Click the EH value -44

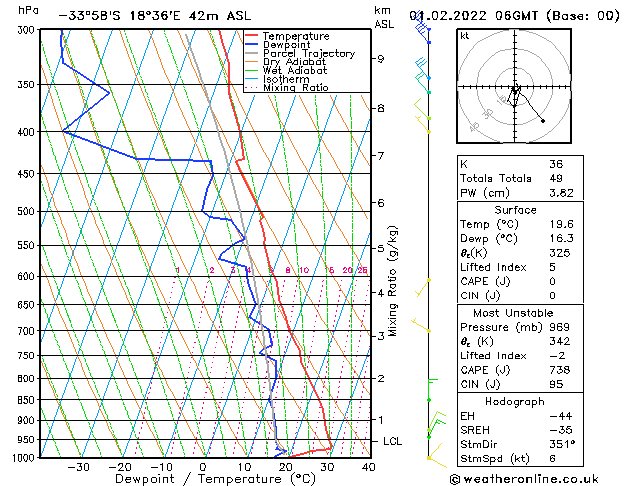(560, 416)
